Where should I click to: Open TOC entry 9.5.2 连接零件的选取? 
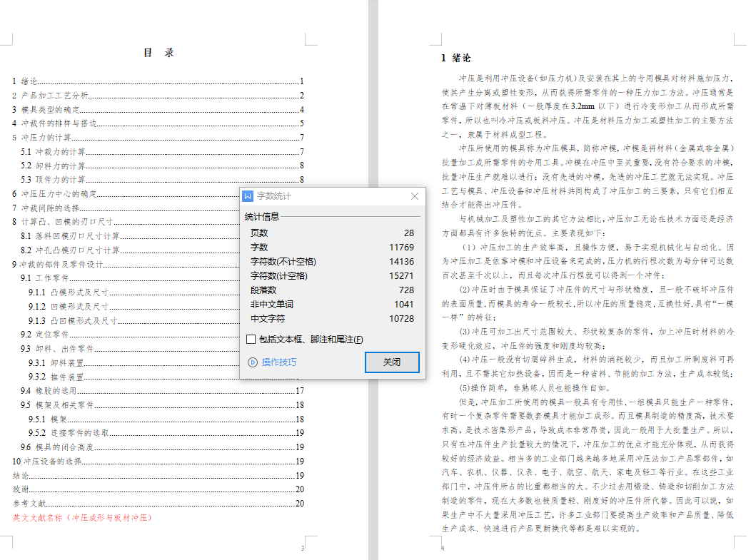(166, 433)
